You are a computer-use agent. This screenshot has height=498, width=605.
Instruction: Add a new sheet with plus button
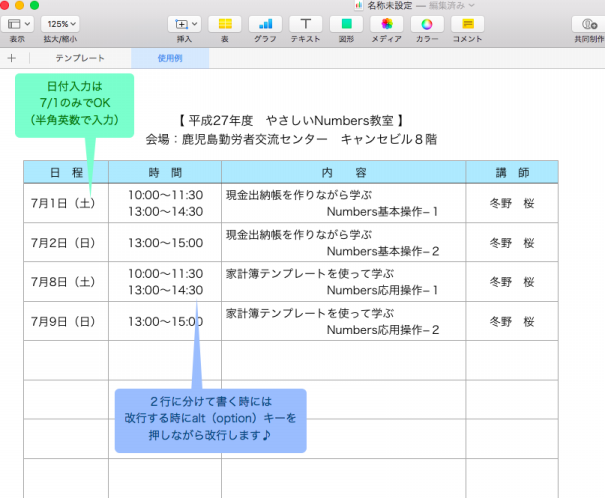click(x=12, y=58)
